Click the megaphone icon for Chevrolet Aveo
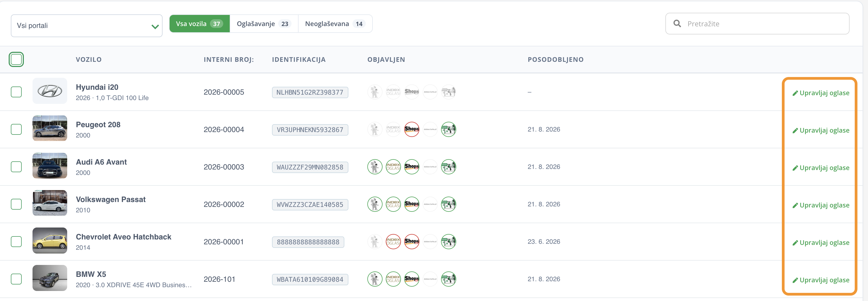The height and width of the screenshot is (301, 868). (449, 242)
